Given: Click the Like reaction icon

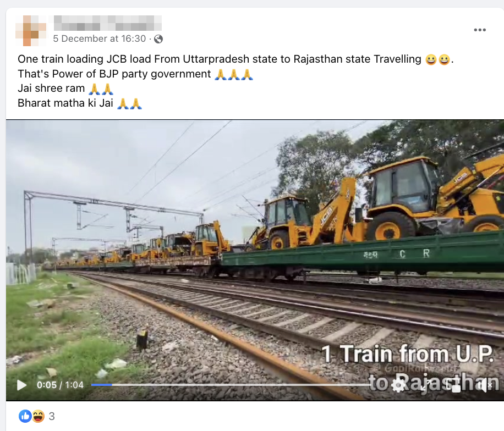Looking at the screenshot, I should click(x=25, y=416).
